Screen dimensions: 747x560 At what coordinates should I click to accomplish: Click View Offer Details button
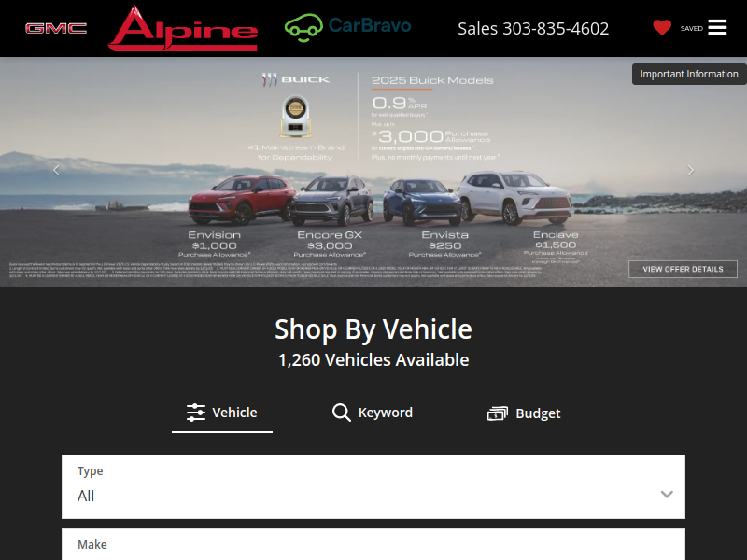(683, 269)
